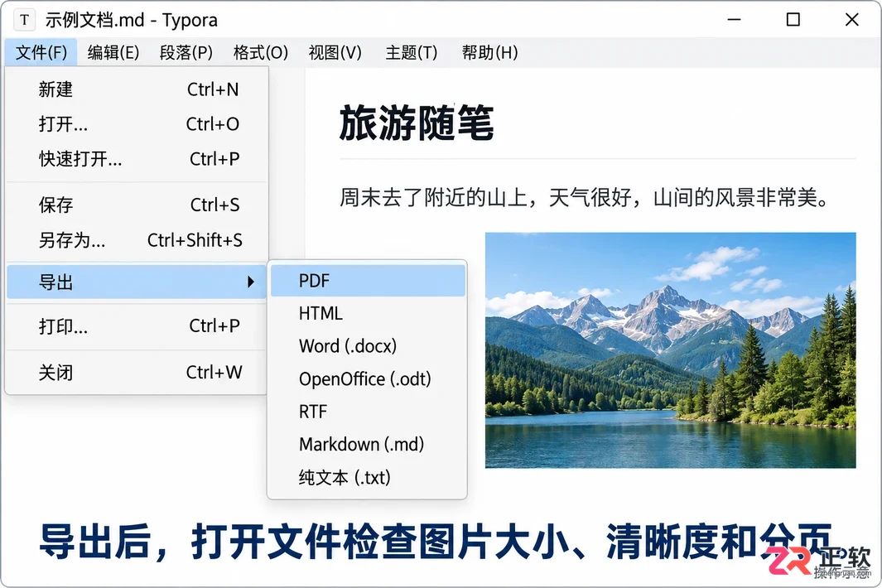Click the paragraph starting with 周末去了附近的山上
This screenshot has height=588, width=882.
coord(583,197)
